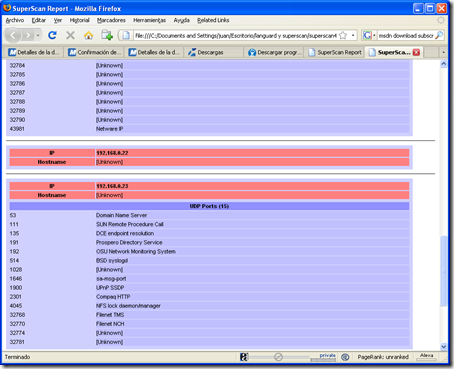Open the Google search engine selector
Viewport: 454px width, 369px height.
(369, 35)
